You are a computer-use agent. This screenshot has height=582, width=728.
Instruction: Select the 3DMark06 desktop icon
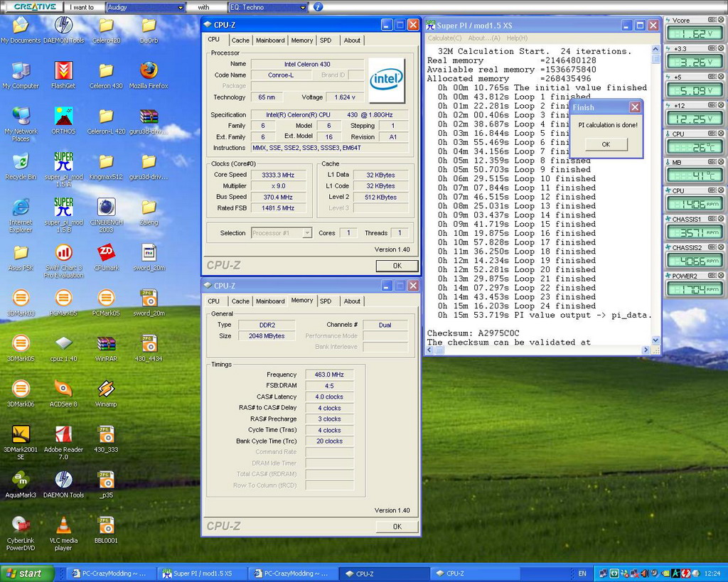[21, 393]
